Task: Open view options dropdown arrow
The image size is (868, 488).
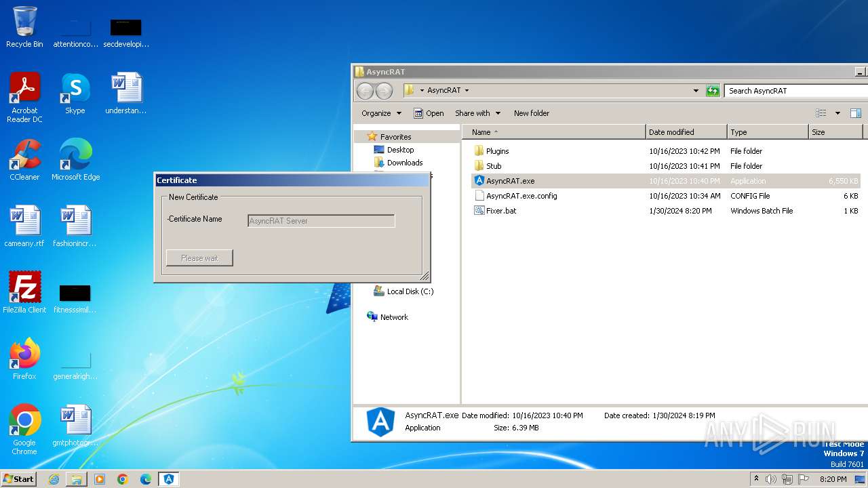Action: [x=837, y=113]
